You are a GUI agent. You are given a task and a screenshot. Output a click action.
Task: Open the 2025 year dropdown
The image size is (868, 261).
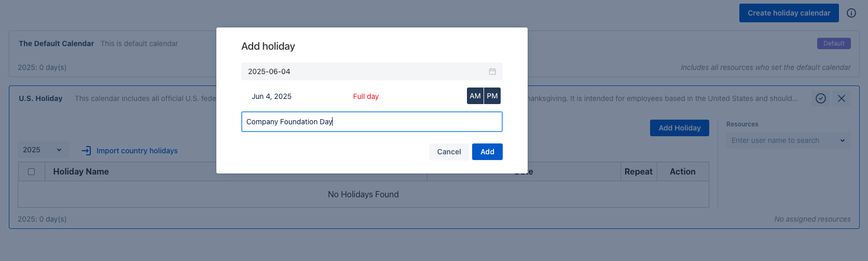click(x=42, y=150)
